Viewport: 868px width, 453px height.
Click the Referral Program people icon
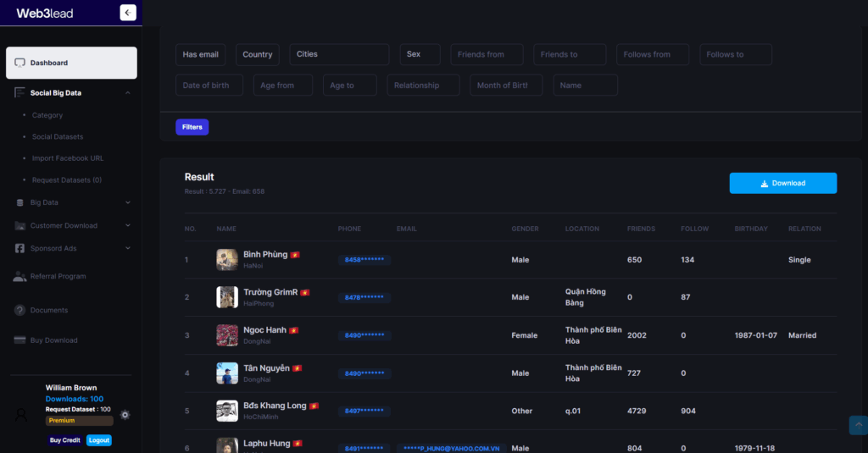pos(20,276)
